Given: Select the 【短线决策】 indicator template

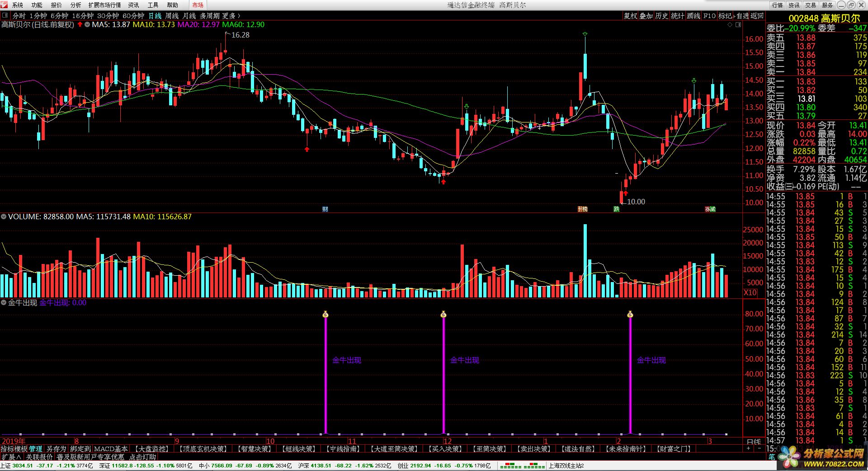Looking at the screenshot, I should [299, 449].
